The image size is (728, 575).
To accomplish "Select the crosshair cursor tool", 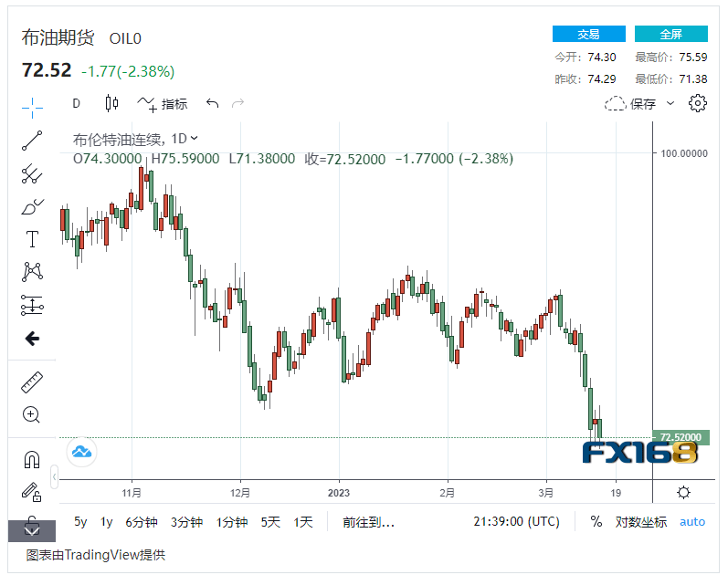I will click(32, 107).
